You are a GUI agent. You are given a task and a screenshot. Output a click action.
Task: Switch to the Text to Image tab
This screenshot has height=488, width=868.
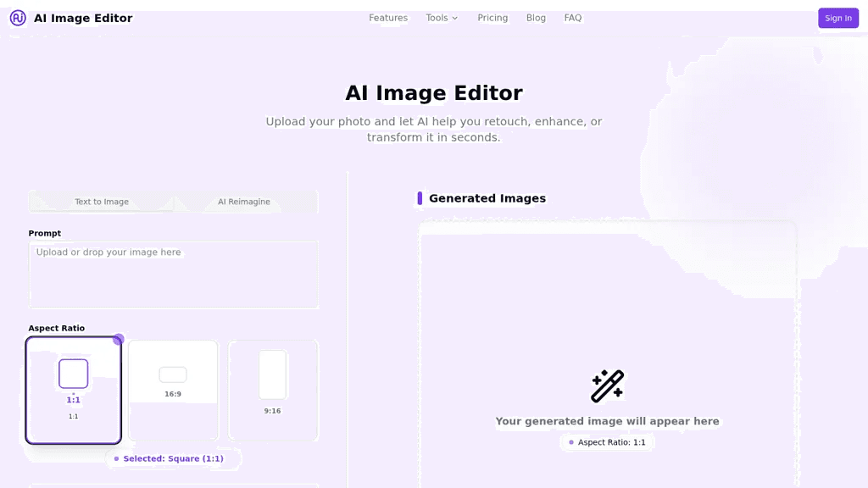(102, 202)
